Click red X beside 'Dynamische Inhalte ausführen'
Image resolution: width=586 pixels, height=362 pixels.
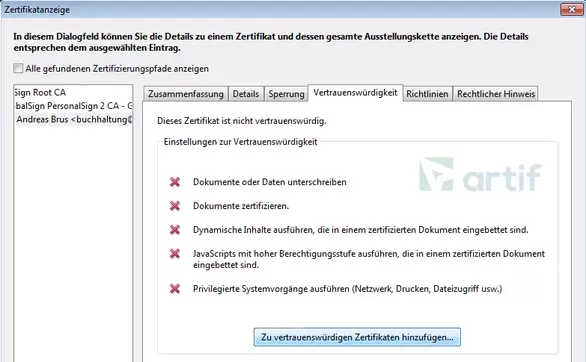coord(175,230)
